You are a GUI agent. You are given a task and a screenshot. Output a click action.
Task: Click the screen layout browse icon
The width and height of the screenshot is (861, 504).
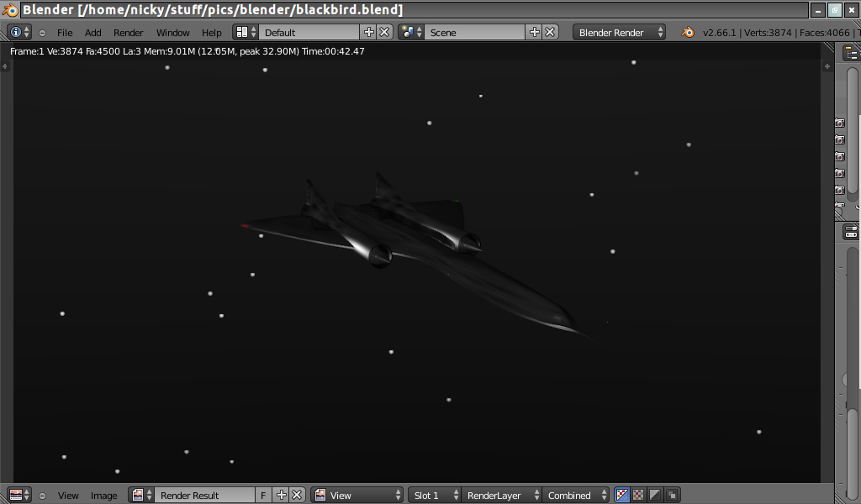click(246, 32)
